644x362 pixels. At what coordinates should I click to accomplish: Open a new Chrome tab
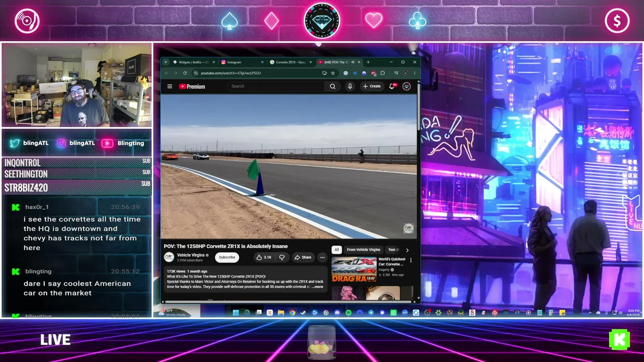click(x=368, y=62)
